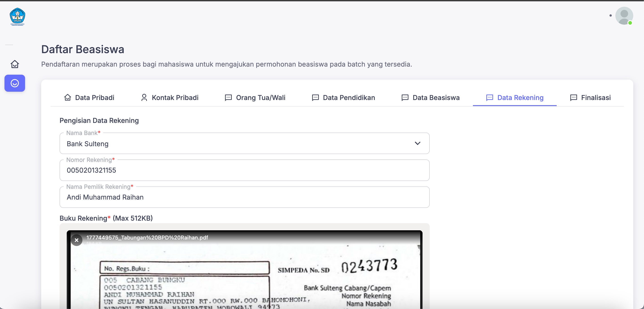Click the PDF filename Tabungan BPD Raihan
644x309 pixels.
[x=147, y=237]
